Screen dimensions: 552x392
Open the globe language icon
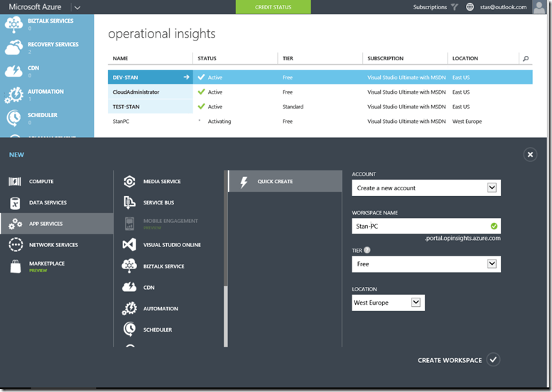point(470,7)
